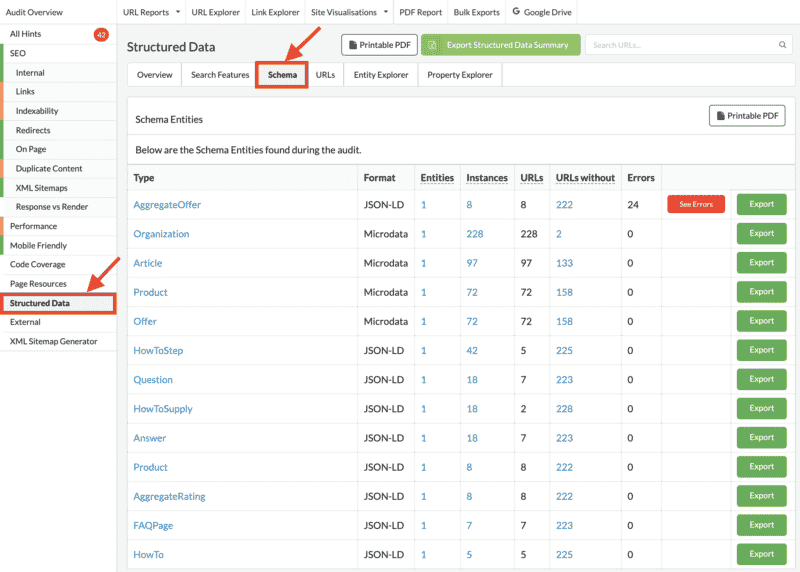Image resolution: width=800 pixels, height=572 pixels.
Task: Export the AggregateOffer row
Action: coord(761,204)
